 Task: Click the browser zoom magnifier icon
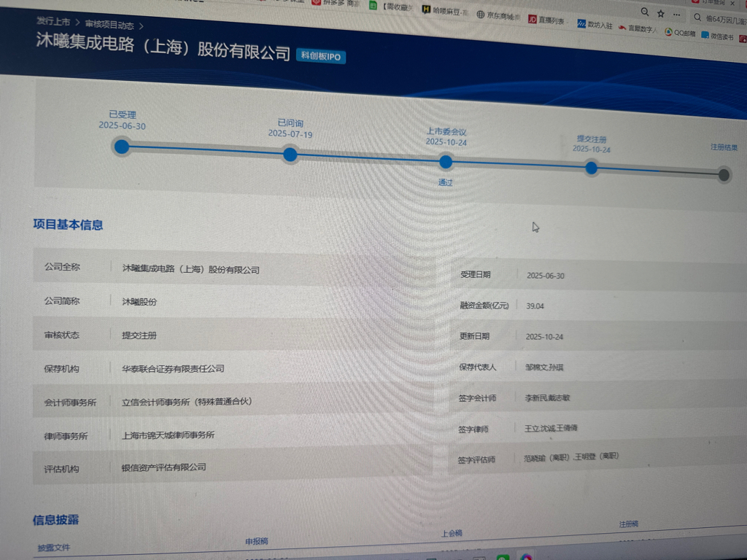644,12
